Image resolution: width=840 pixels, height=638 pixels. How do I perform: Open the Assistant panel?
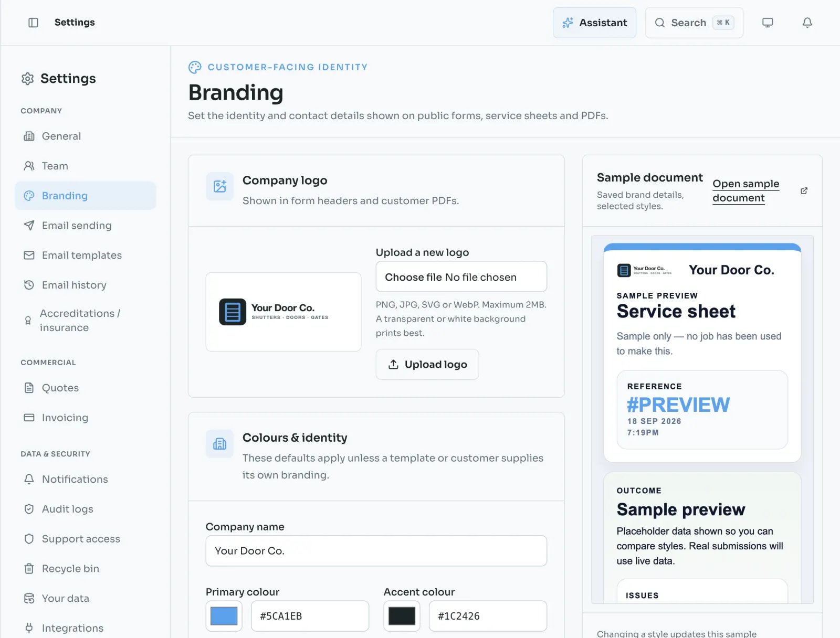(x=594, y=23)
